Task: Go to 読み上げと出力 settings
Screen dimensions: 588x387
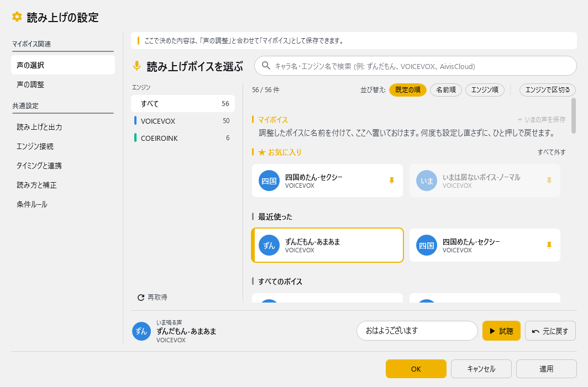Action: [x=63, y=127]
